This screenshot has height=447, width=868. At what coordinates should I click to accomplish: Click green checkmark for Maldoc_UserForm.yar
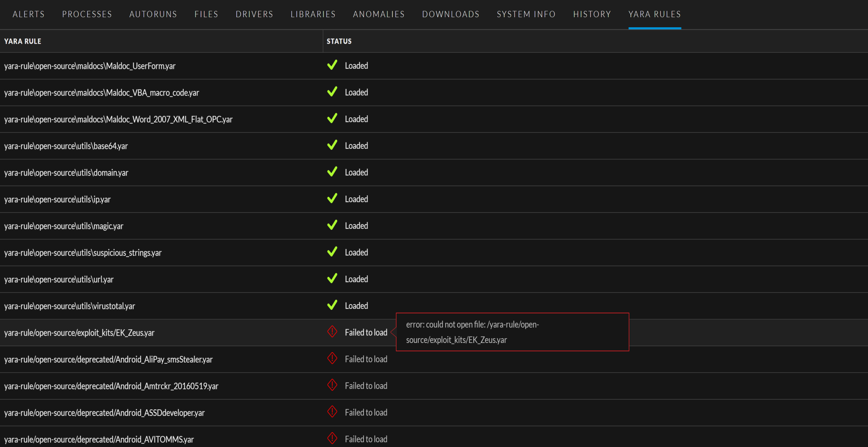click(332, 65)
